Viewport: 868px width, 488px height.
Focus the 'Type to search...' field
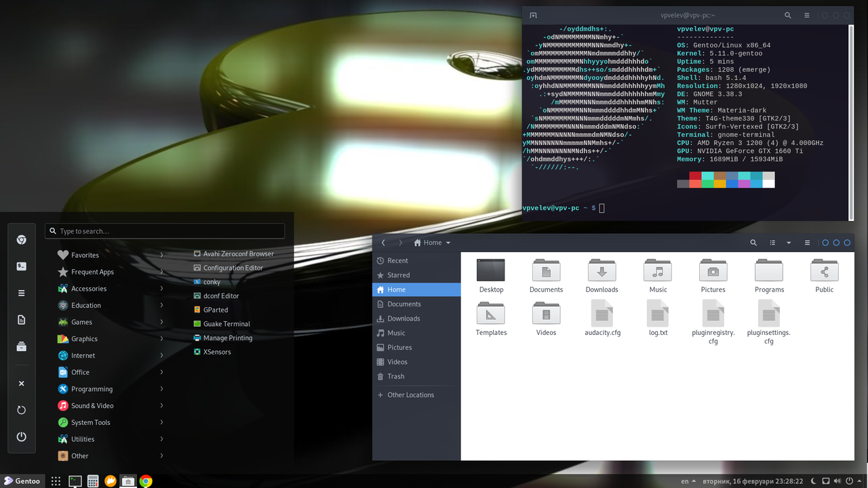coord(165,231)
